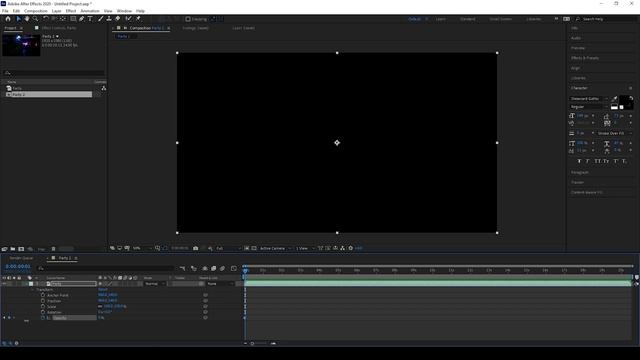Open the Parent & Link dropdown None
Viewport: 640px width, 360px height.
[220, 284]
